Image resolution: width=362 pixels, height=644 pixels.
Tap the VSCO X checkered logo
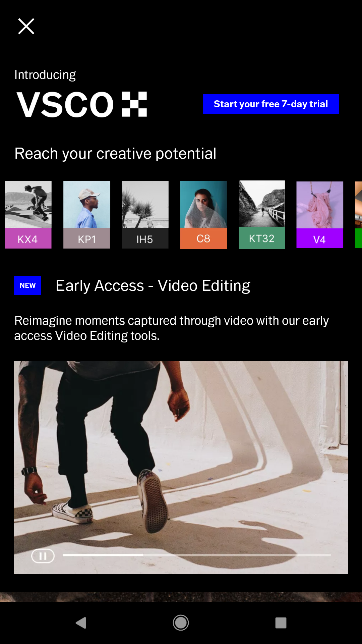[x=134, y=104]
